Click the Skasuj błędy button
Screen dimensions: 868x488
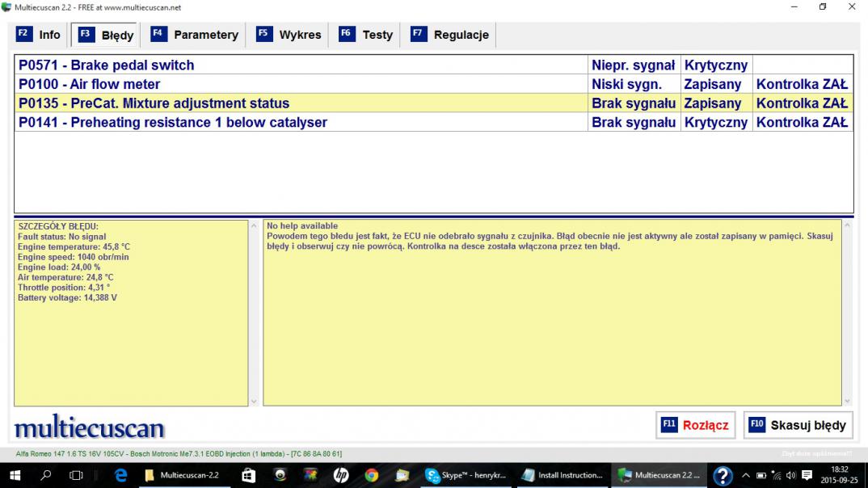coord(798,425)
